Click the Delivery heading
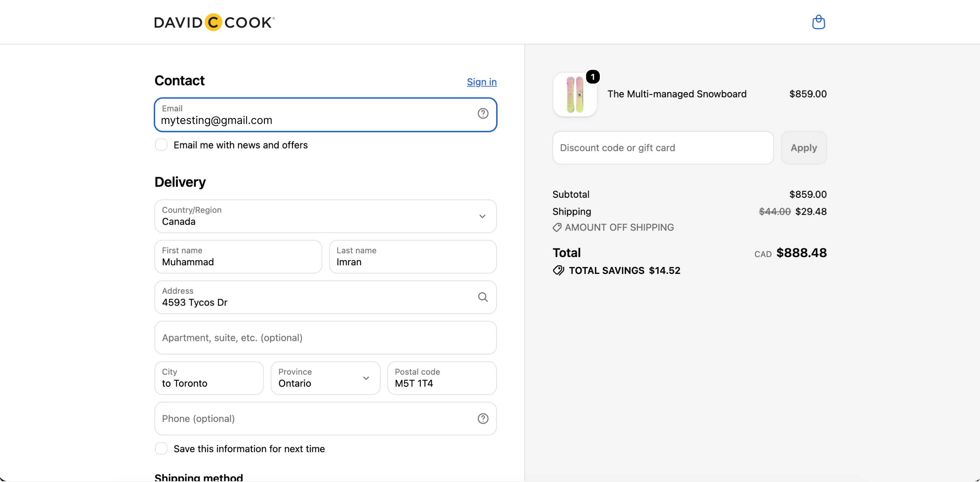The width and height of the screenshot is (980, 482). pyautogui.click(x=180, y=182)
